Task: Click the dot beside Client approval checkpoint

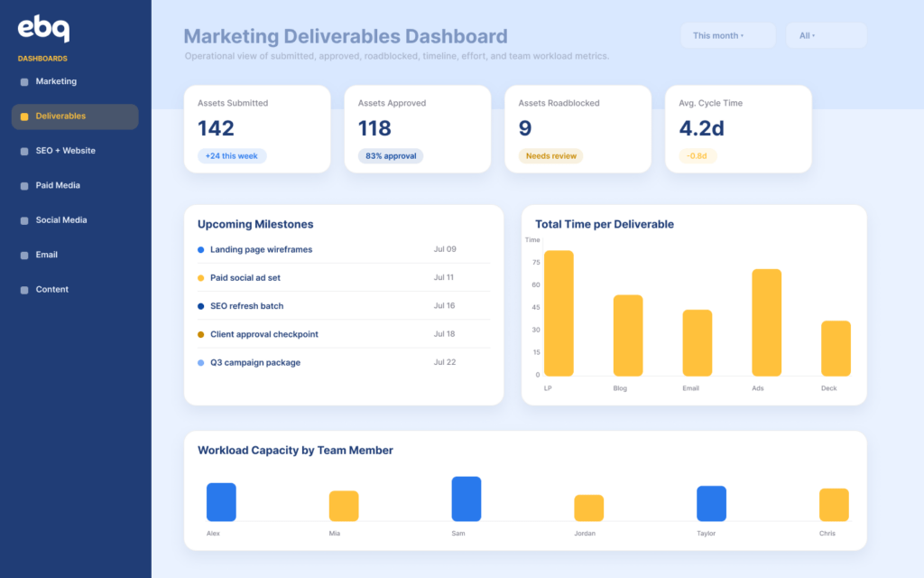Action: (201, 335)
